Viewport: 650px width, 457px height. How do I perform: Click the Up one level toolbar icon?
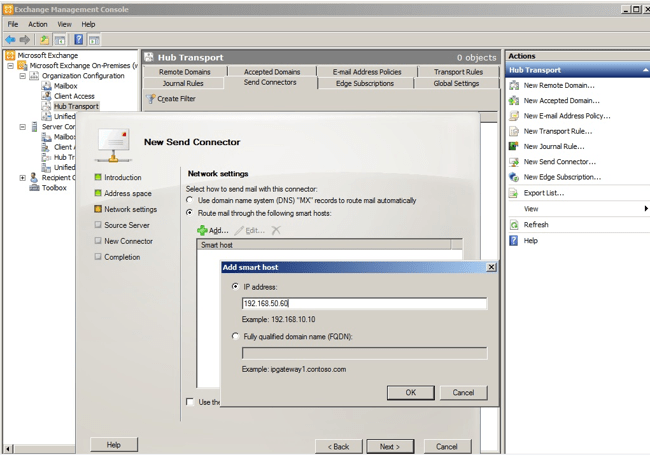pos(44,40)
